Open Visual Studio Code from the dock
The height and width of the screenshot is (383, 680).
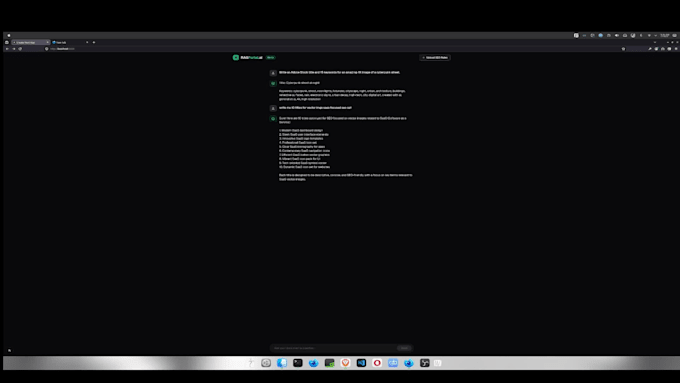361,363
